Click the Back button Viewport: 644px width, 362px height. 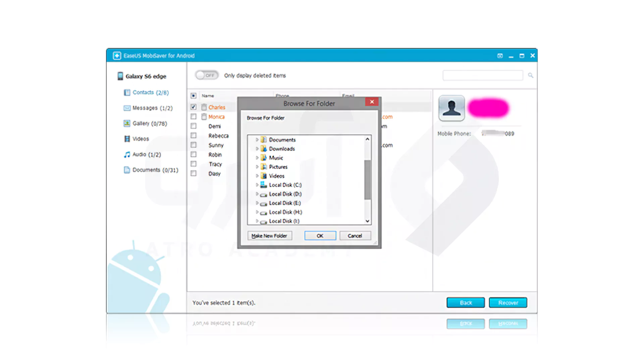tap(466, 303)
